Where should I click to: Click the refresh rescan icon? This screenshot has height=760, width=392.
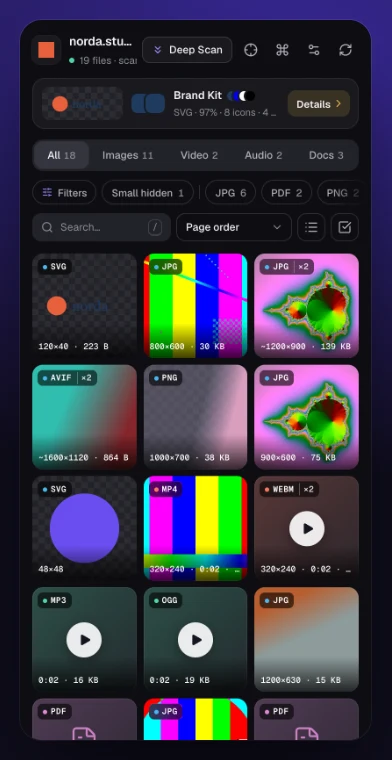tap(345, 50)
